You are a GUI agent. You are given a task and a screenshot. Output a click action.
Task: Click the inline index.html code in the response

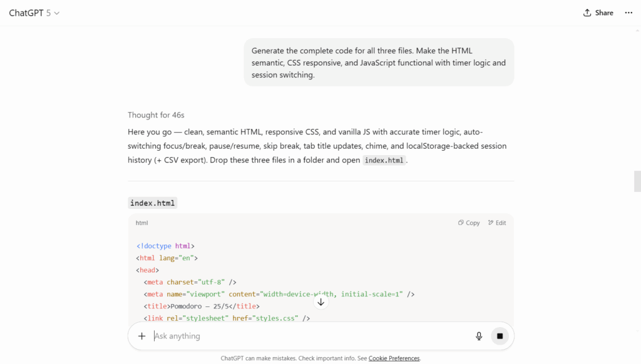[384, 160]
